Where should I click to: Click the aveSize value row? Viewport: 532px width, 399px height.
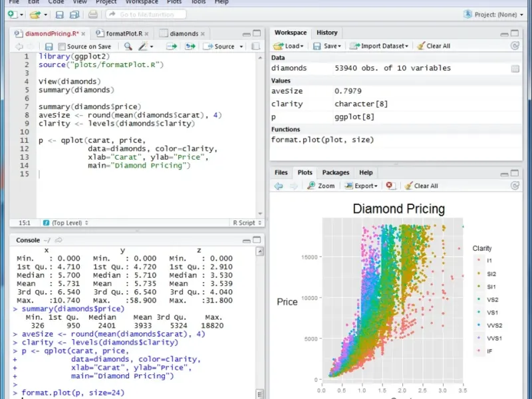(x=396, y=91)
